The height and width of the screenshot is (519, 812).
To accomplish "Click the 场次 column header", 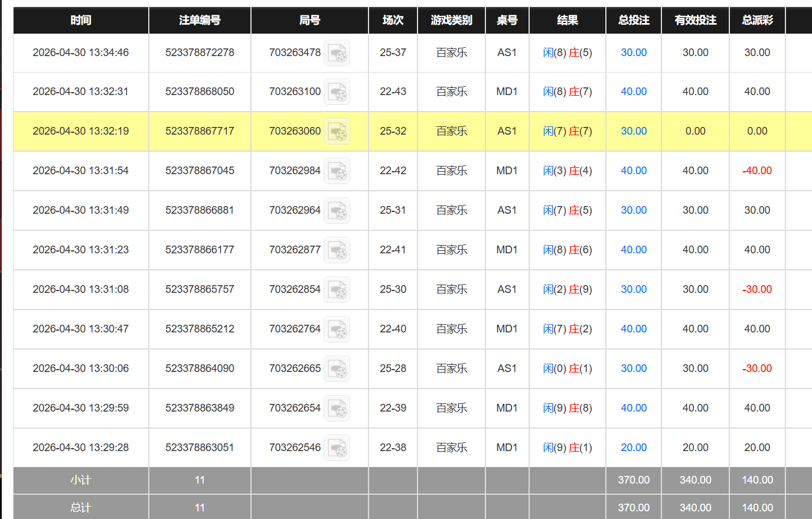I will [x=393, y=20].
